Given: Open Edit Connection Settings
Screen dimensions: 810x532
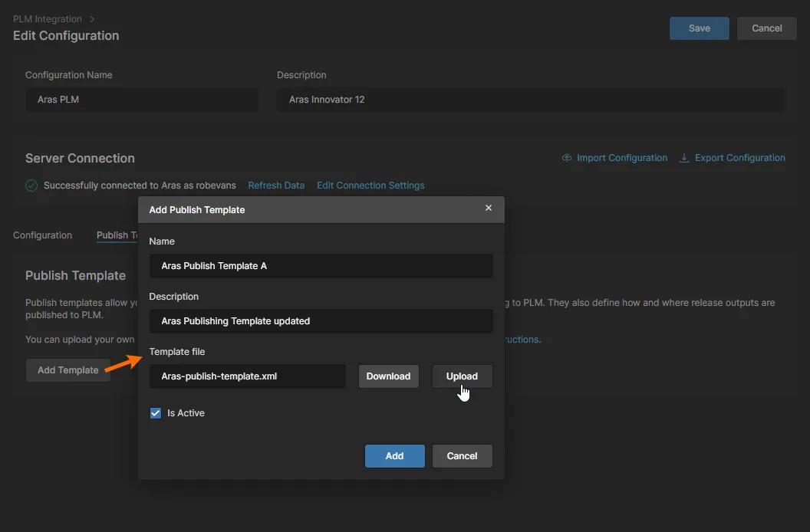Looking at the screenshot, I should coord(370,185).
